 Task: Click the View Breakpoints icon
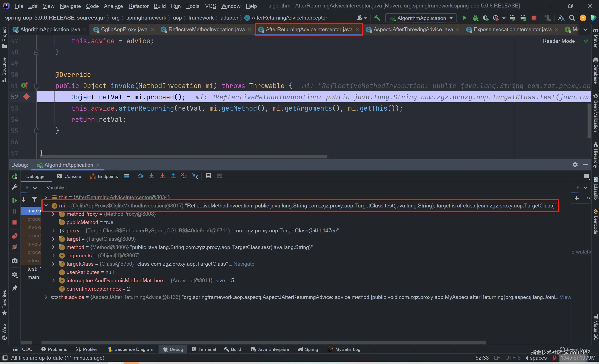click(x=15, y=236)
